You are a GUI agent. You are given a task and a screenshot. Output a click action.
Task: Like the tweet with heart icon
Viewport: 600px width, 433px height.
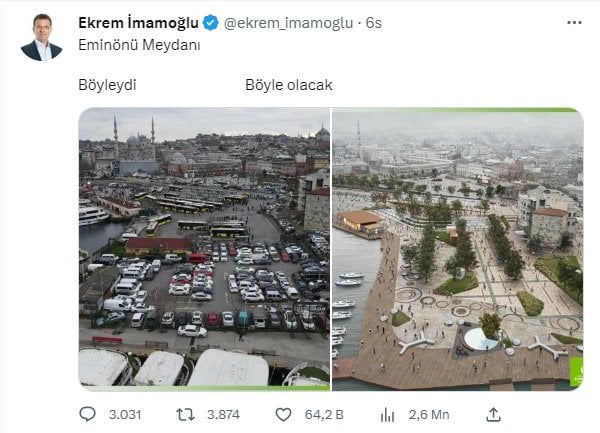[x=284, y=415]
